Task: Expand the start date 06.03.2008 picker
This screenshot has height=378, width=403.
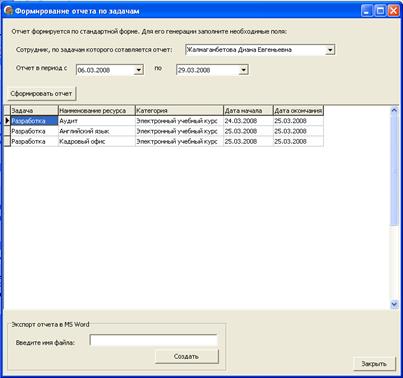Action: pos(139,70)
